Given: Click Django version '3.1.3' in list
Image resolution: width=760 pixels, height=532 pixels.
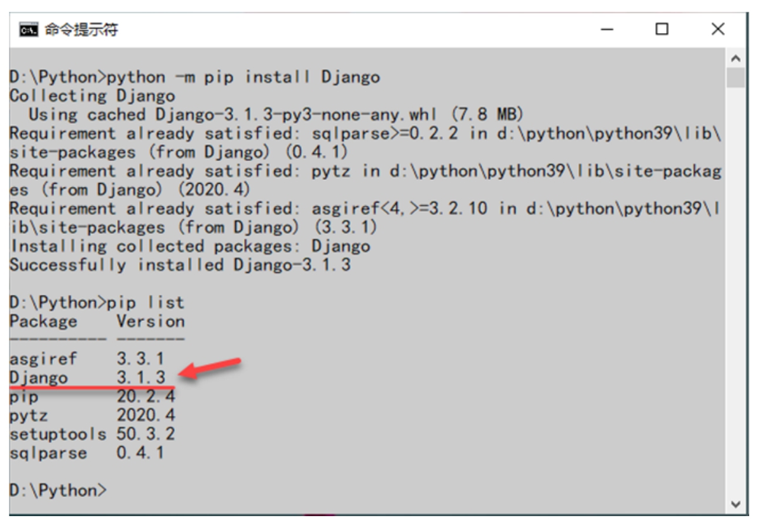Looking at the screenshot, I should pos(140,378).
